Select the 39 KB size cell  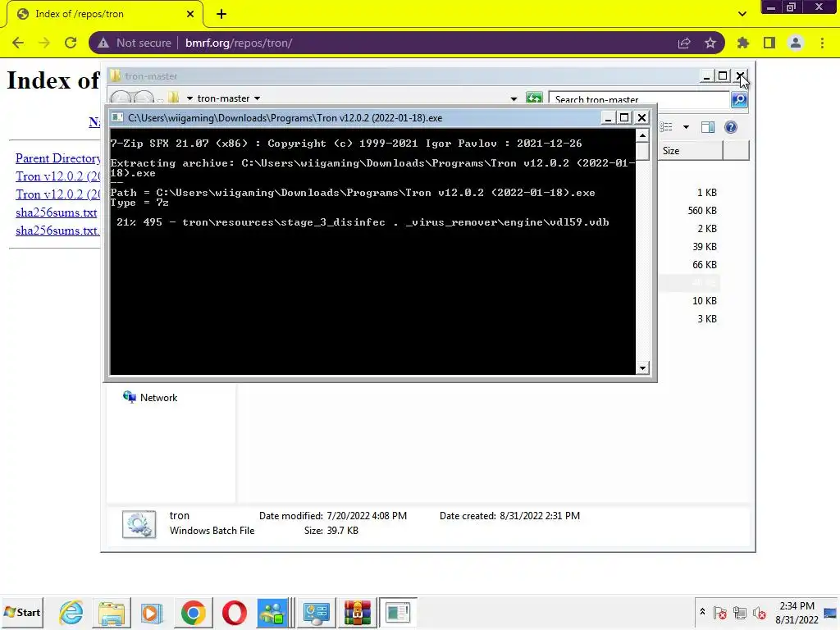click(x=704, y=246)
